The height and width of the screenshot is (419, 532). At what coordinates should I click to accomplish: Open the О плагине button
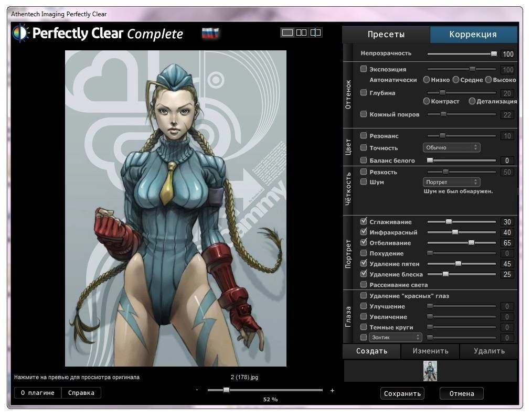tap(38, 393)
